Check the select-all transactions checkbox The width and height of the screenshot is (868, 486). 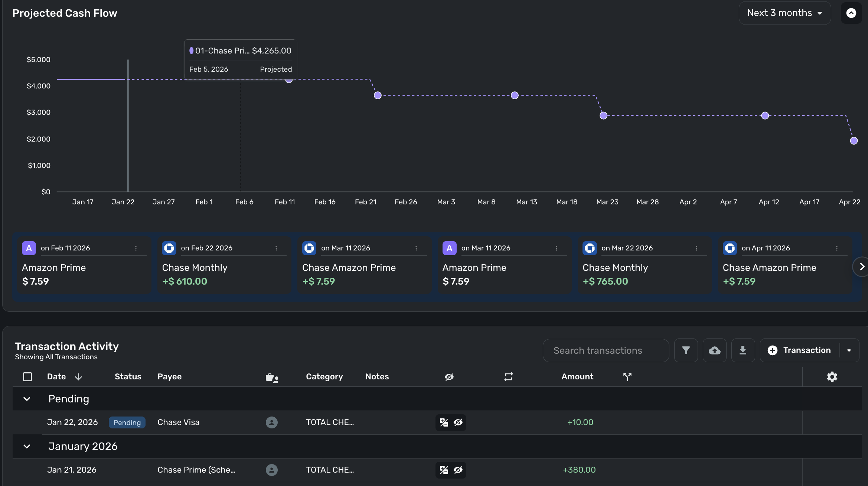point(27,377)
